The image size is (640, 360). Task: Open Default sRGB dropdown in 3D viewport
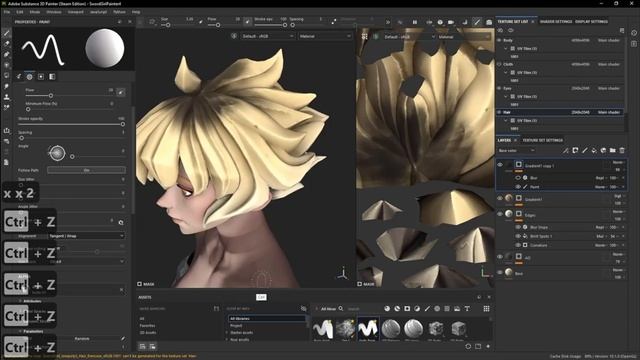tap(268, 36)
